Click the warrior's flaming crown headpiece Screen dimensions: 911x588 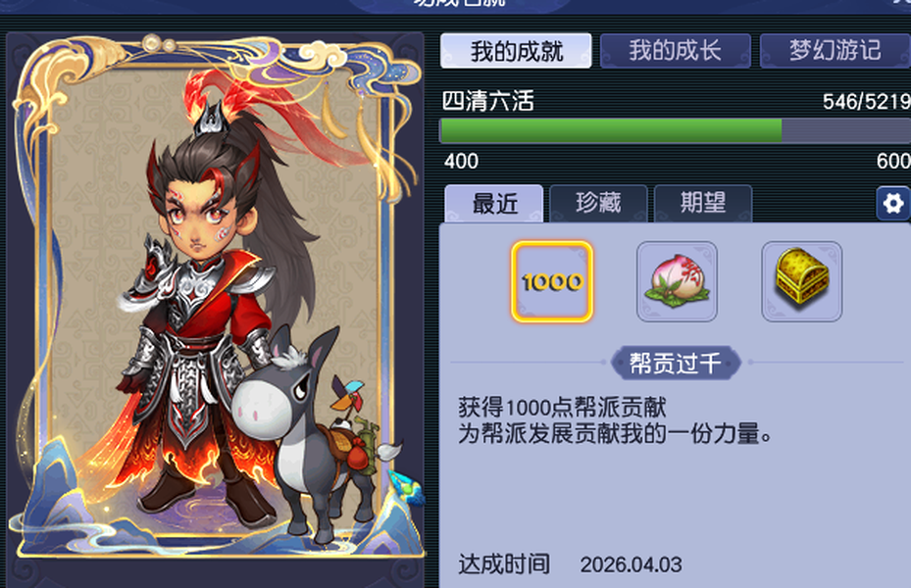pos(214,116)
